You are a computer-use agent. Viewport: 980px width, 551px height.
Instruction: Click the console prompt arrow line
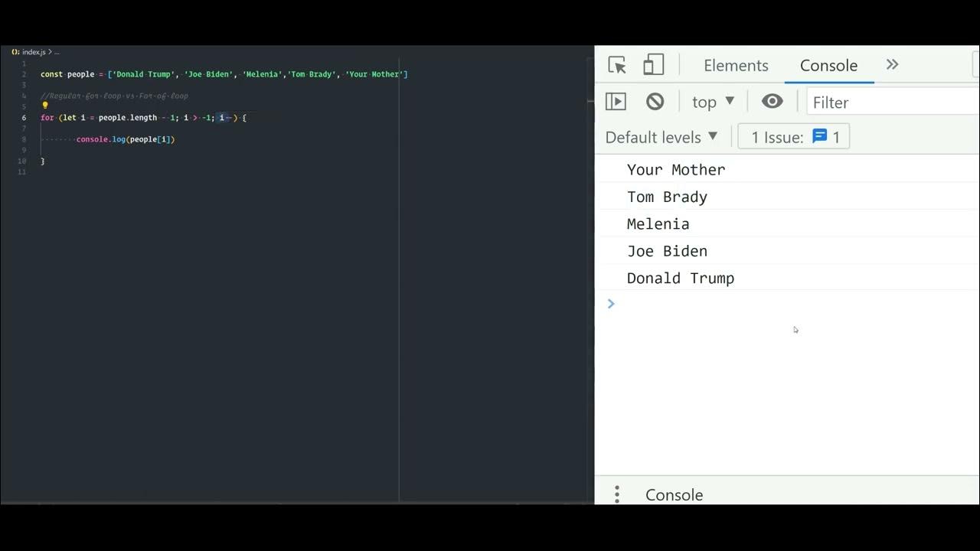coord(787,304)
